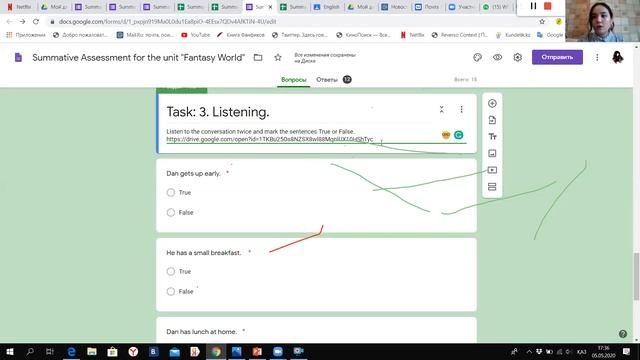Screen dimensions: 640x360
Task: Open the YouTube bookmark
Action: (196, 35)
